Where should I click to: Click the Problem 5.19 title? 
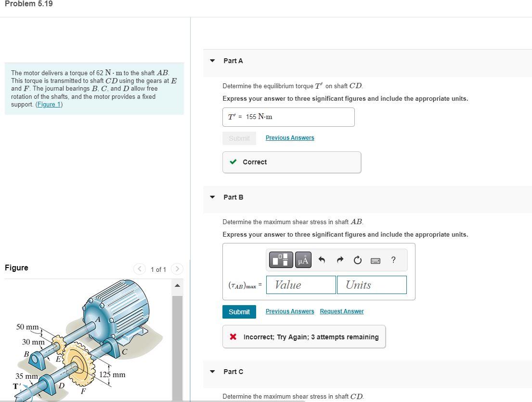pos(29,4)
